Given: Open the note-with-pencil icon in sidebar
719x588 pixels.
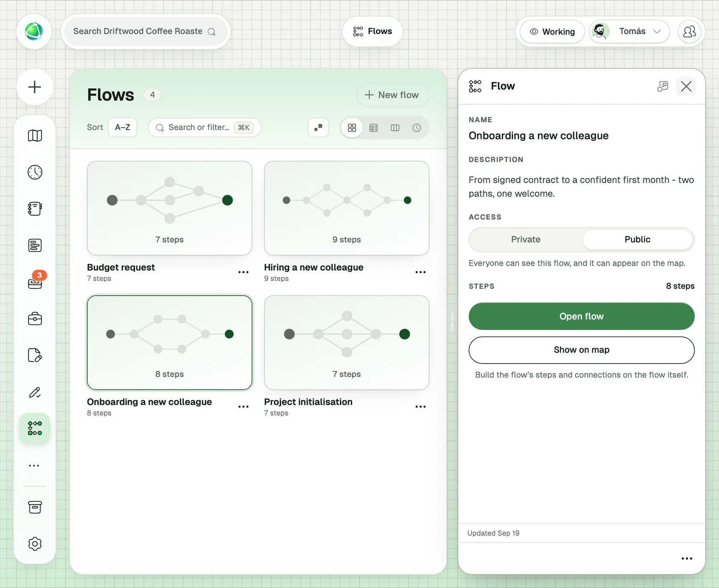Looking at the screenshot, I should 35,355.
